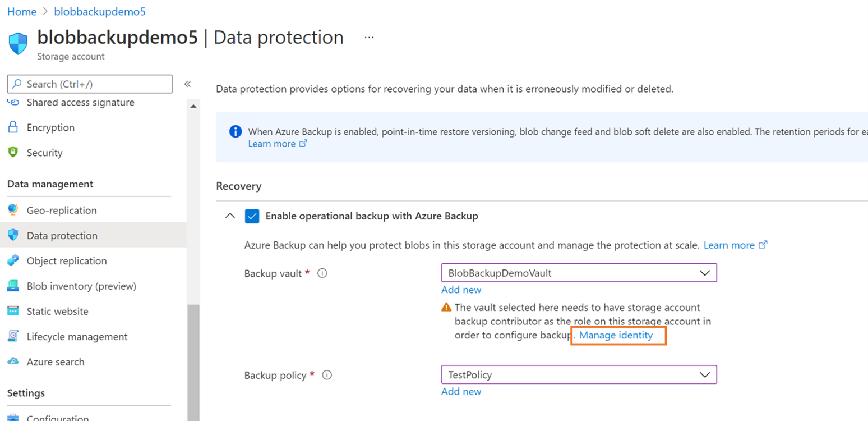Click Add new under Backup vault
This screenshot has height=421, width=868.
[x=461, y=290]
